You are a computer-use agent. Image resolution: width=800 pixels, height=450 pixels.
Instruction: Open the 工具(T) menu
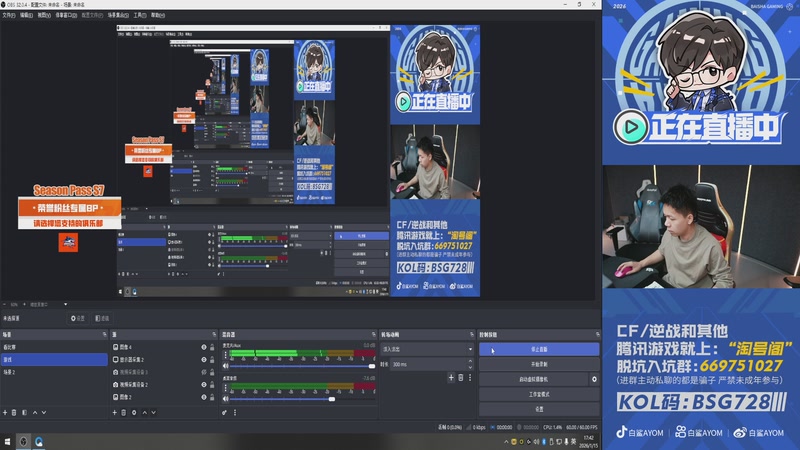coord(140,15)
